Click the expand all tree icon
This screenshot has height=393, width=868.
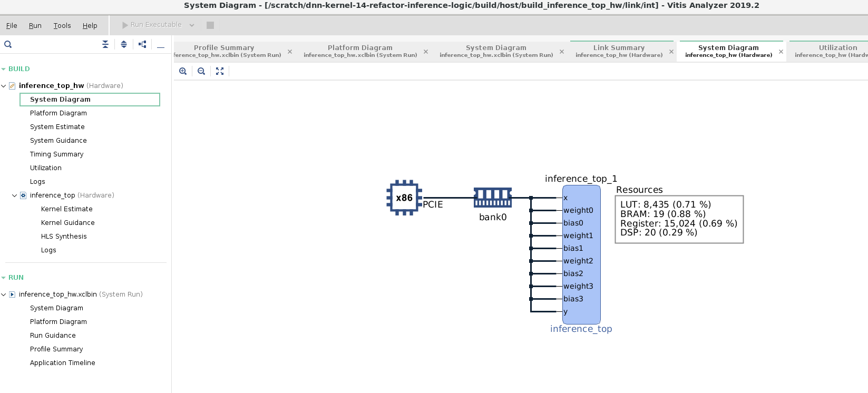pyautogui.click(x=124, y=44)
